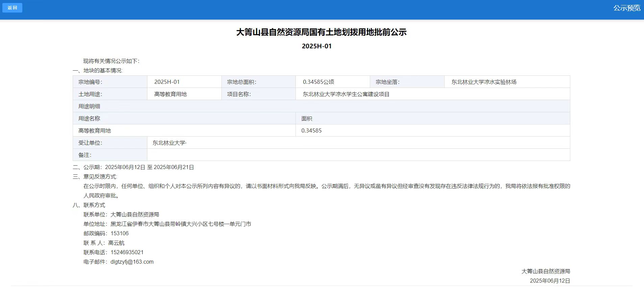Click the 高等教育用地 value beside 土地用途
This screenshot has height=288, width=644.
point(170,94)
